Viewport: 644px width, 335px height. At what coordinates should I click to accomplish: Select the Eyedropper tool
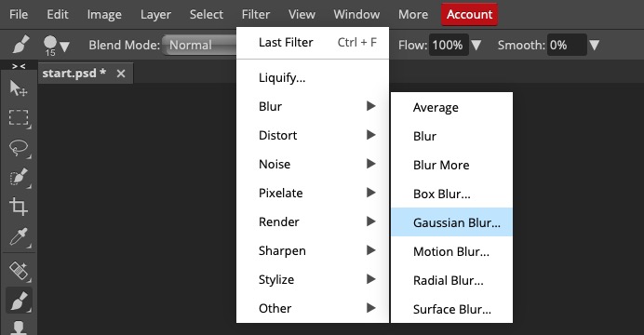(x=19, y=237)
